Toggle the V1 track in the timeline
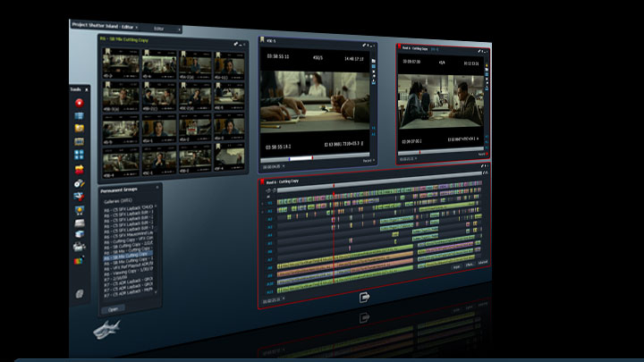This screenshot has width=644, height=362. [x=270, y=203]
